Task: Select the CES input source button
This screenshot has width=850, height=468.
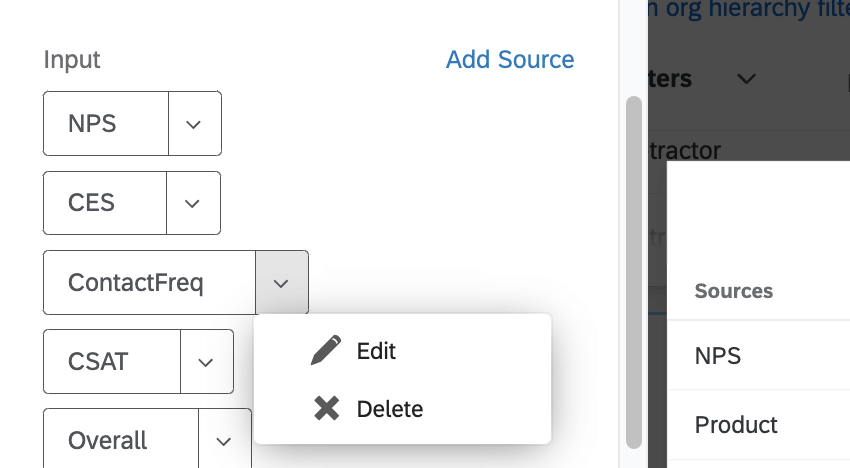Action: [105, 203]
